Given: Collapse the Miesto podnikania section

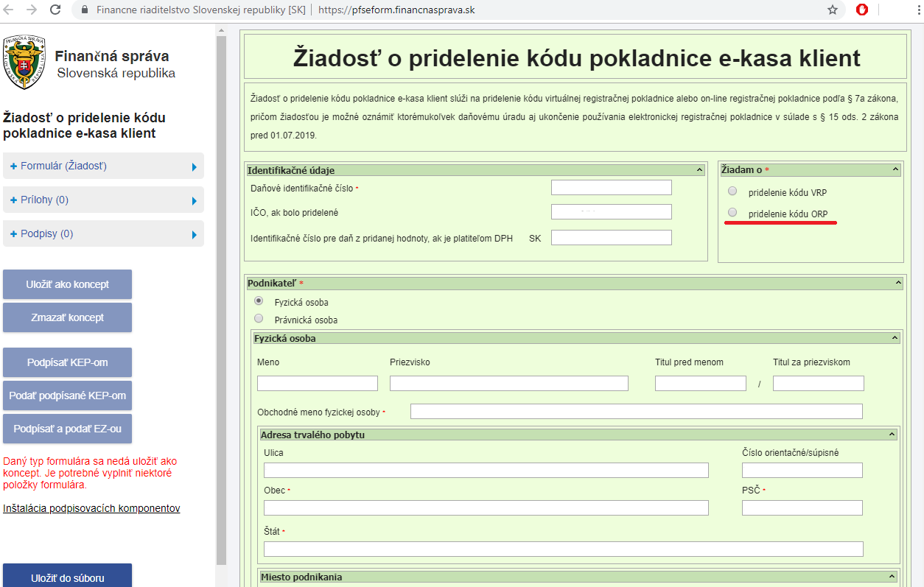Looking at the screenshot, I should point(892,577).
